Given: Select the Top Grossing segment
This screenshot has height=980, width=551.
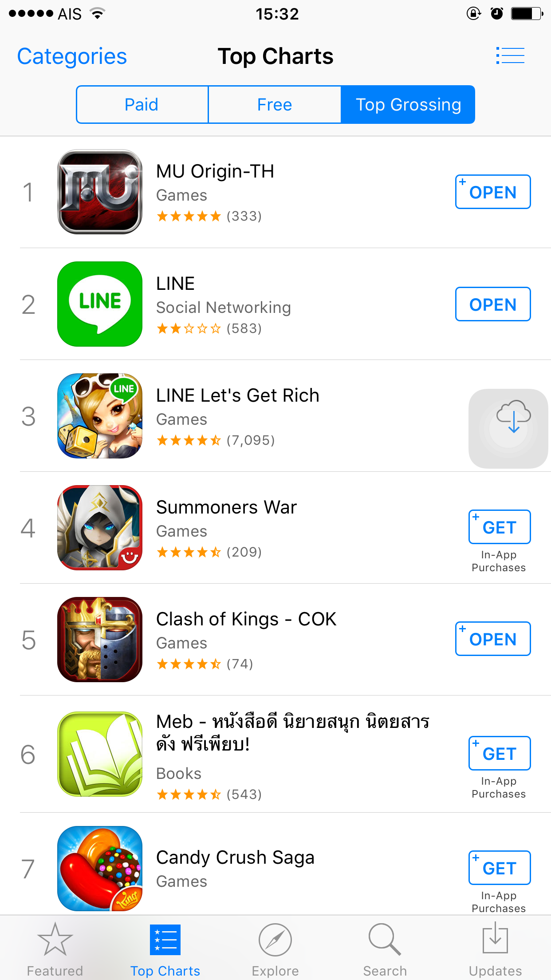Looking at the screenshot, I should click(408, 105).
